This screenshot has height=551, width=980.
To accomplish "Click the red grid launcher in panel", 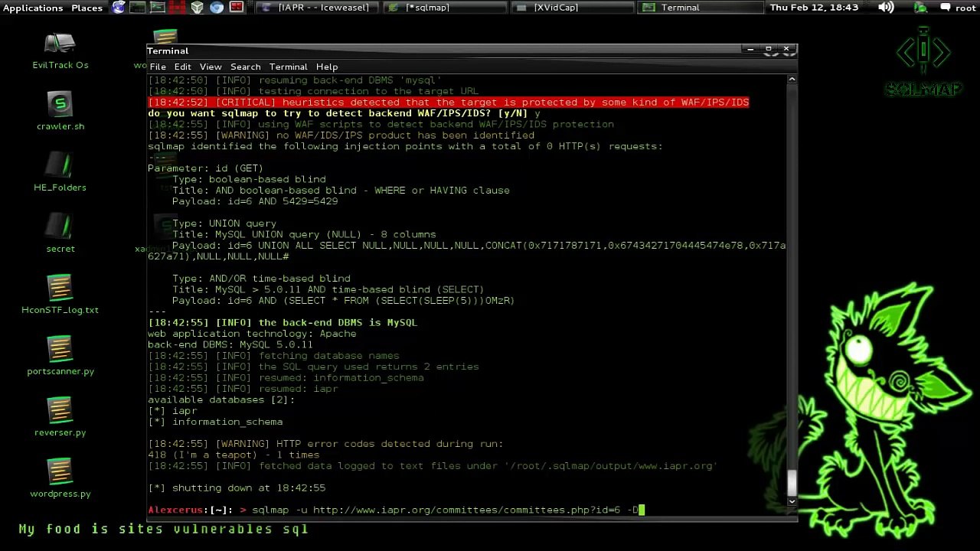I will [177, 8].
